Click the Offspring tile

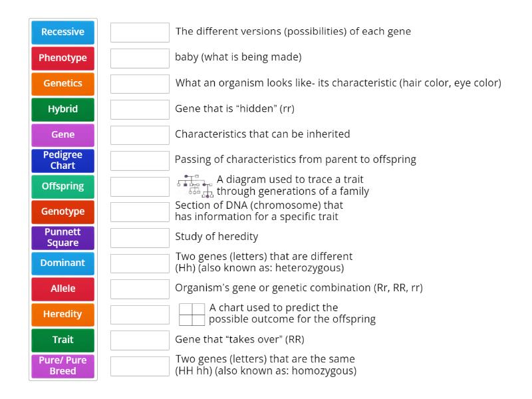click(x=63, y=186)
